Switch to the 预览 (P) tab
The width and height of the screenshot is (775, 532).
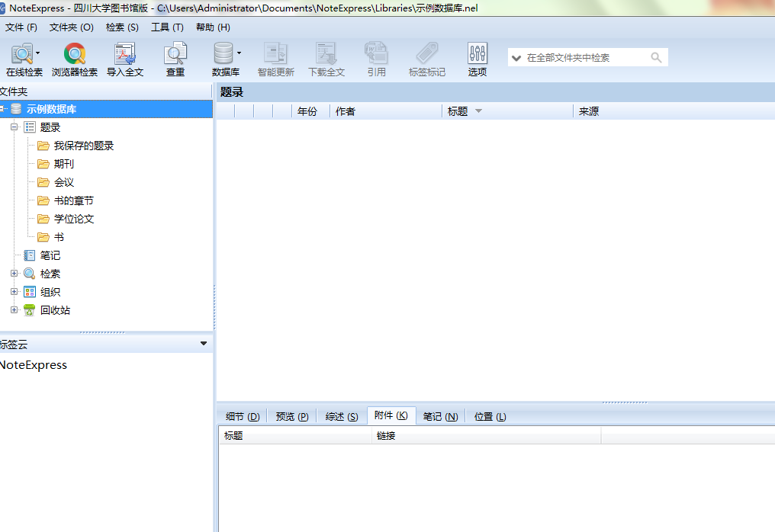pos(292,417)
